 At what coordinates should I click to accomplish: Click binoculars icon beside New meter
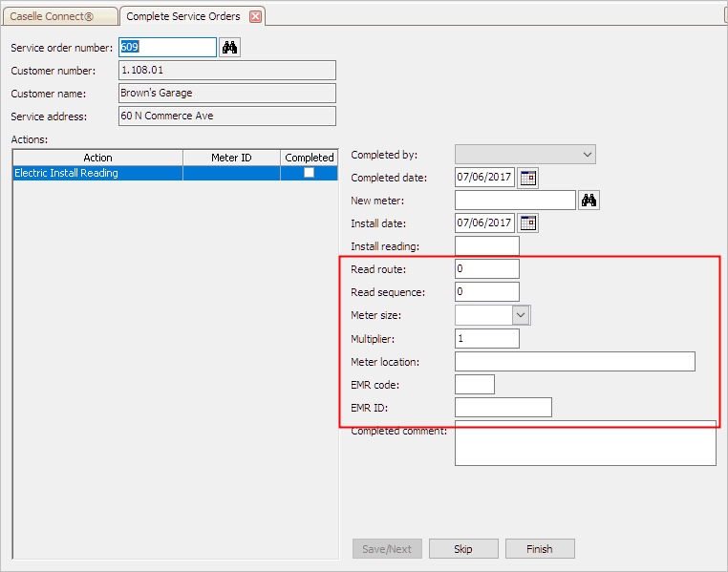[589, 201]
